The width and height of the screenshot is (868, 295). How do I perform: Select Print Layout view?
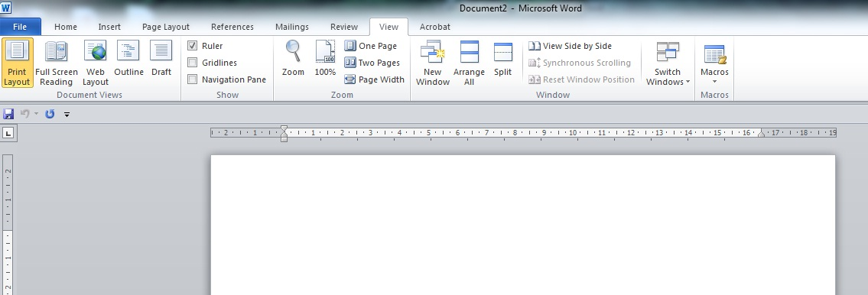17,63
